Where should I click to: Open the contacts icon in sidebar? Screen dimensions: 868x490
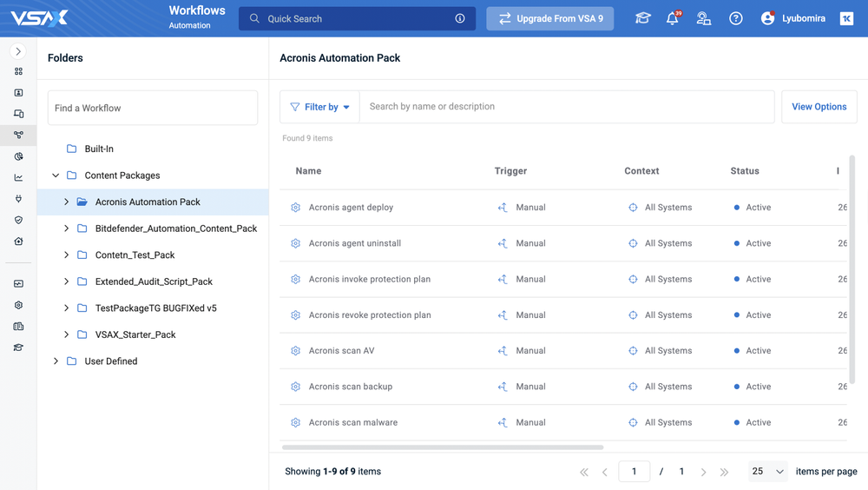(18, 93)
